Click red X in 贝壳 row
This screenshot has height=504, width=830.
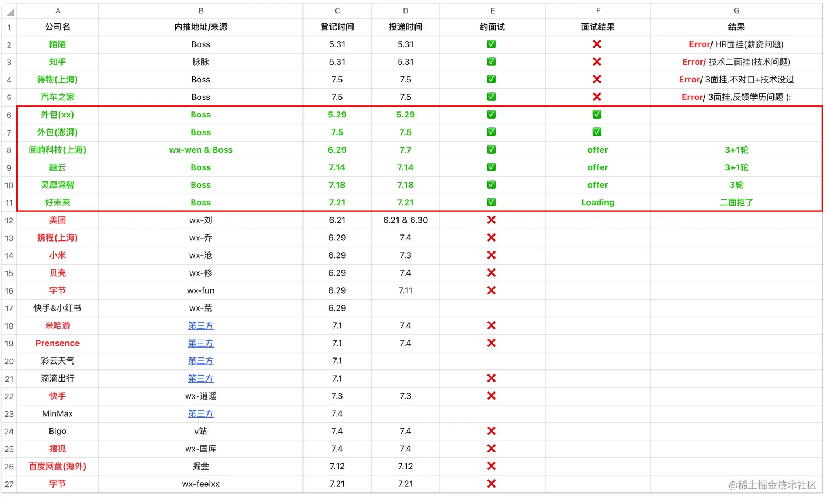492,273
